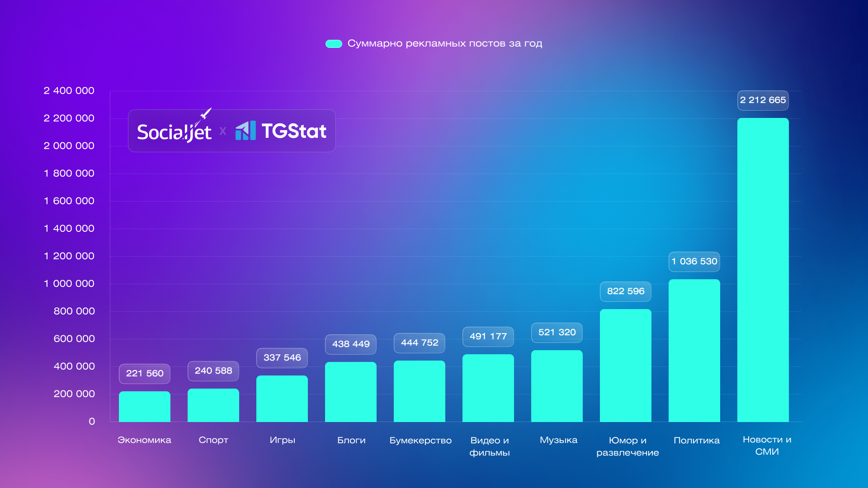Click the TGStat logo text

pos(294,131)
